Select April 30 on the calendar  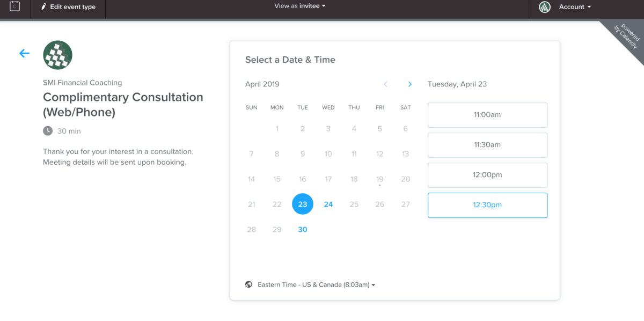(303, 229)
